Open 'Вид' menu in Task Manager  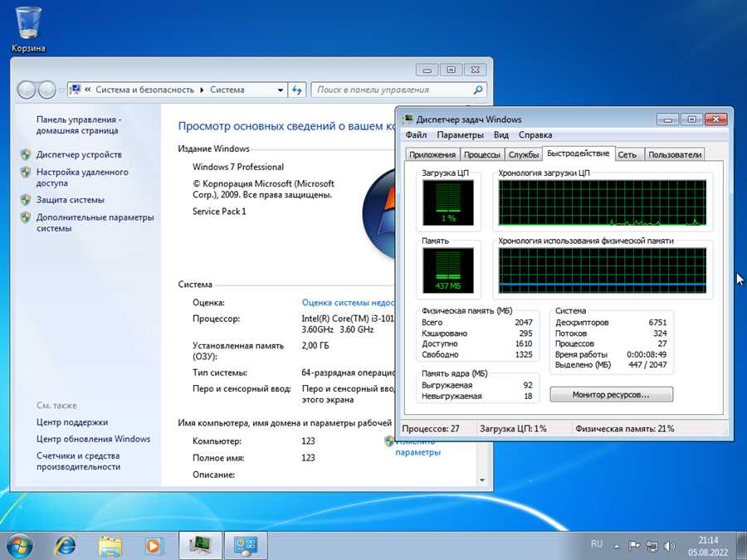[x=500, y=134]
